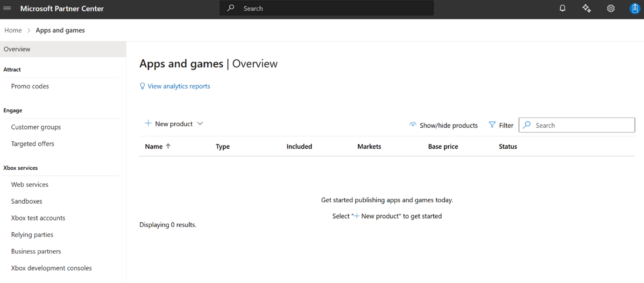Click the lightbulb icon beside View analytics reports
Screen dimensions: 644x283
[142, 86]
